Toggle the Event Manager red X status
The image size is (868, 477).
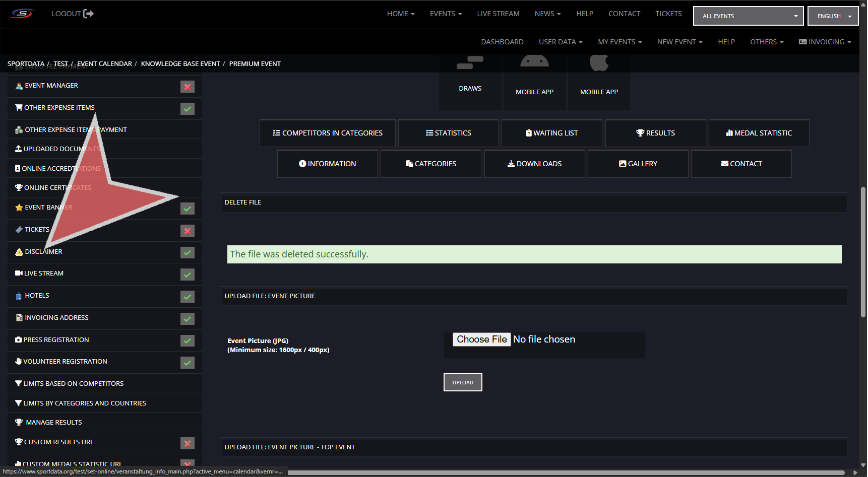tap(188, 87)
